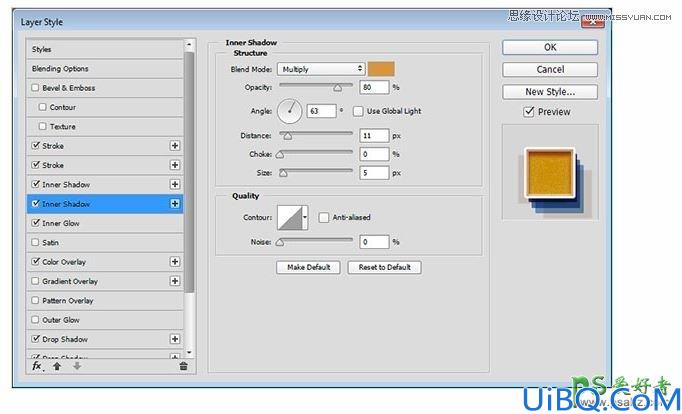Select the Drop Shadow effect row

tap(104, 339)
